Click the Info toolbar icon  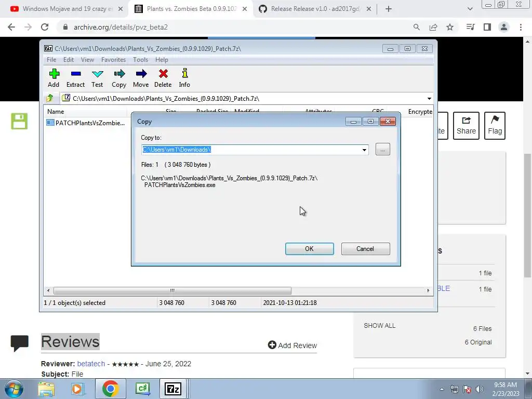pos(184,78)
